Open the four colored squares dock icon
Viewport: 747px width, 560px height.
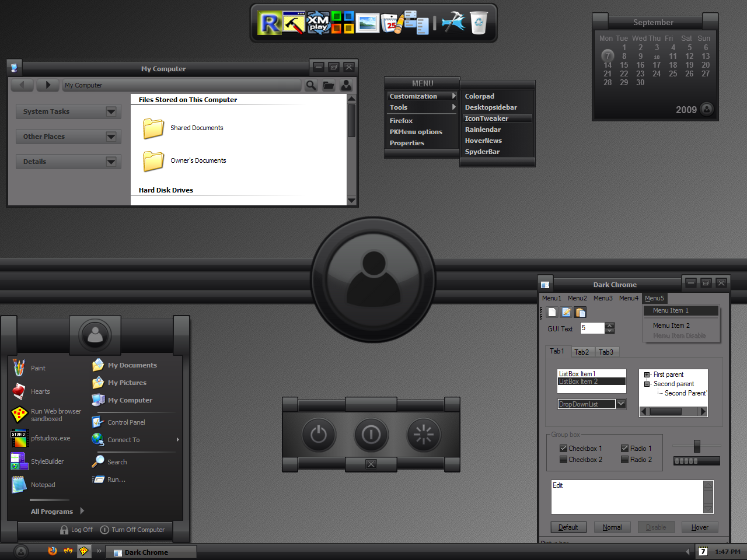343,23
